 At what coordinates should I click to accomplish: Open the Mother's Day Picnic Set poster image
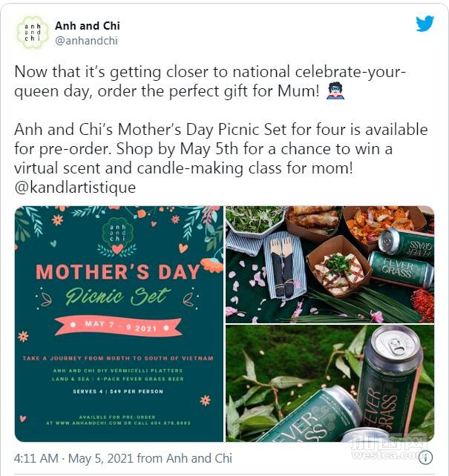click(119, 324)
